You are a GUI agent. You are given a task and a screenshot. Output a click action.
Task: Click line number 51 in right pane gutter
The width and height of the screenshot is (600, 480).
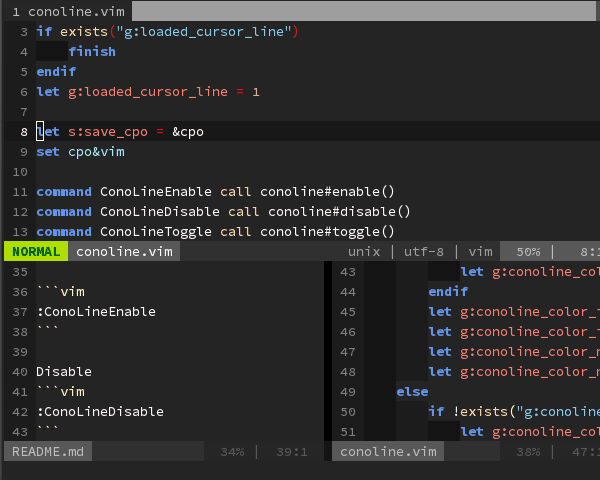click(348, 432)
